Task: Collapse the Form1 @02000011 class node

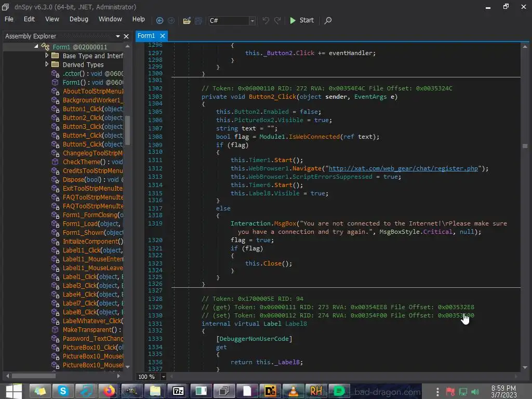Action: (x=36, y=46)
